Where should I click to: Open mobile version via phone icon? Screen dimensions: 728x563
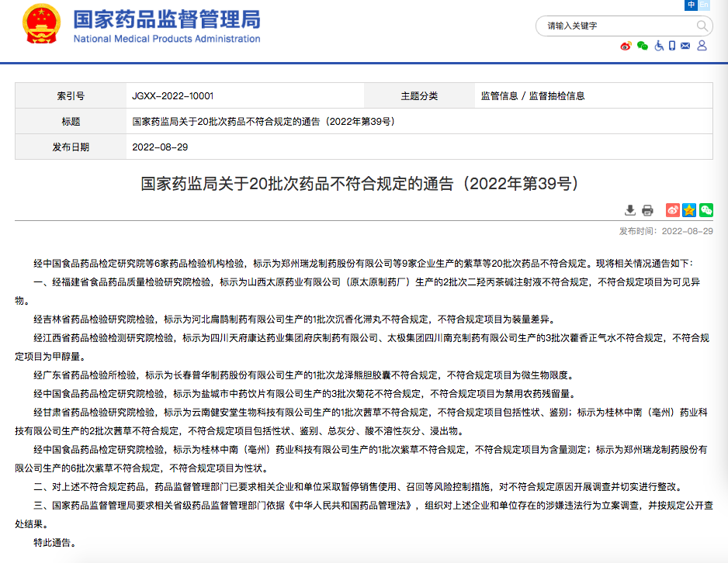tap(671, 47)
